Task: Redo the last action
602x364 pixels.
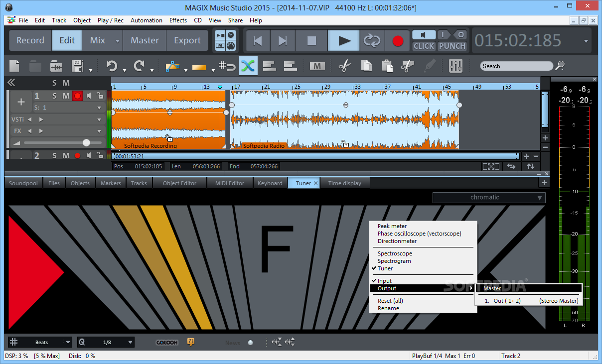Action: [140, 66]
